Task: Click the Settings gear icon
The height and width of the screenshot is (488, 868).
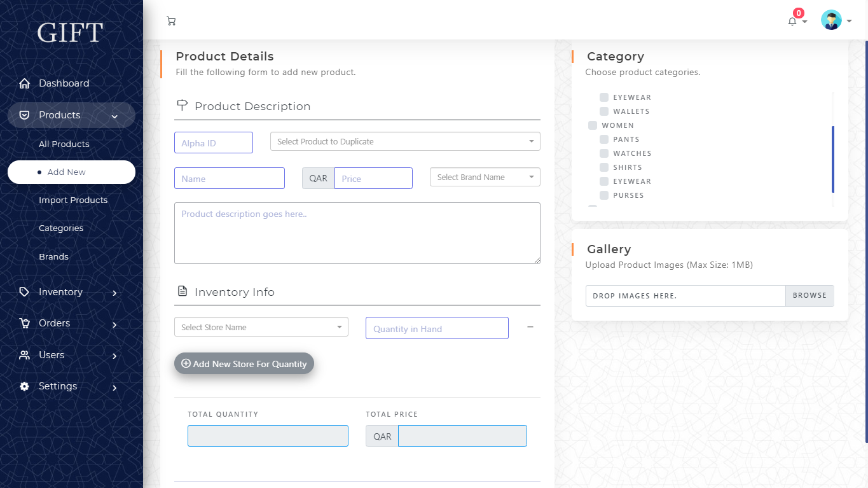Action: pos(24,386)
